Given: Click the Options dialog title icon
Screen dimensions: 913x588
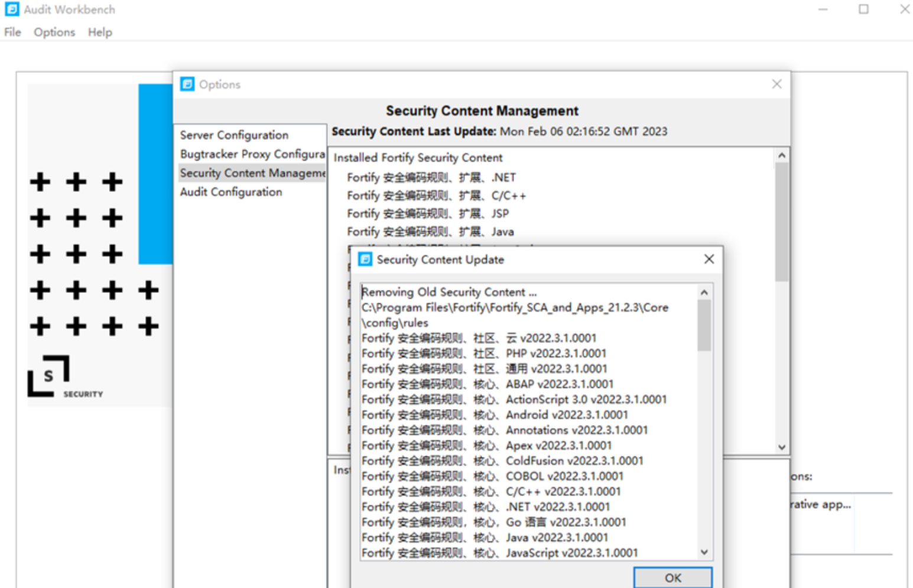Looking at the screenshot, I should pyautogui.click(x=187, y=84).
